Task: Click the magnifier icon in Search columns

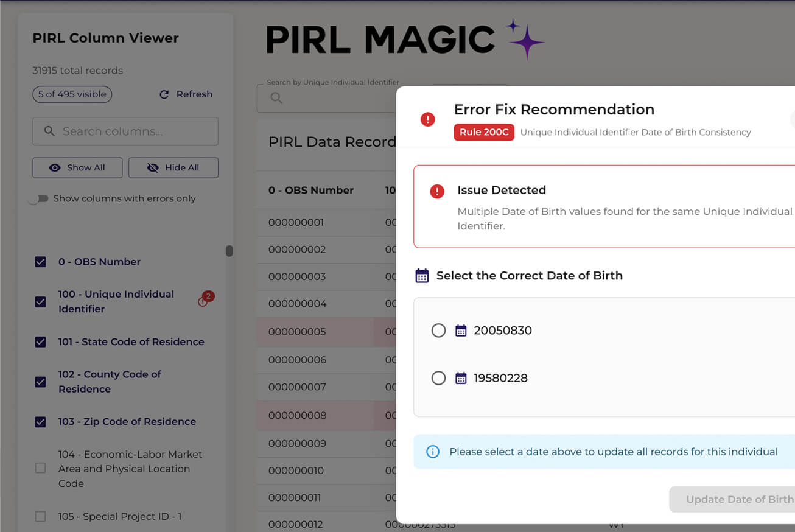Action: (49, 131)
